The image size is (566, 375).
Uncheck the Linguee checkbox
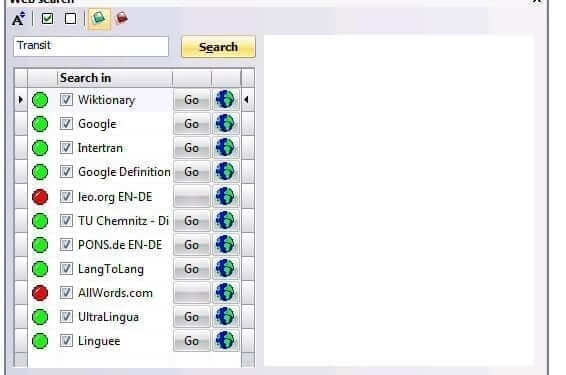click(66, 341)
